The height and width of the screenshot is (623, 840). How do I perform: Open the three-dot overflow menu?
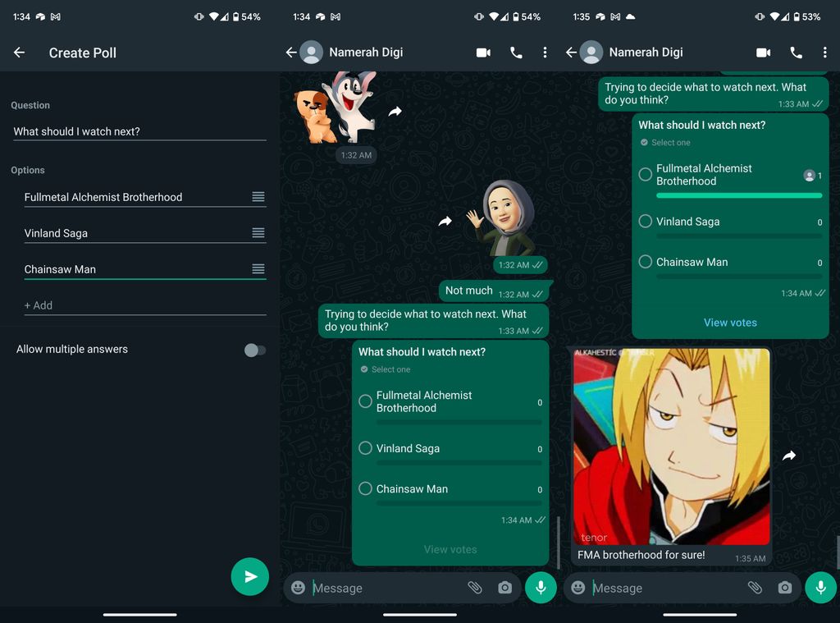pyautogui.click(x=825, y=52)
